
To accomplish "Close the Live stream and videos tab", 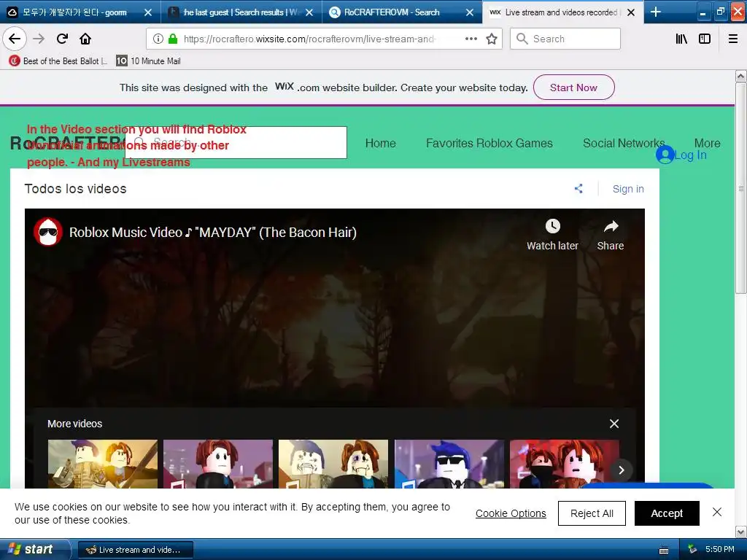I will click(x=631, y=12).
